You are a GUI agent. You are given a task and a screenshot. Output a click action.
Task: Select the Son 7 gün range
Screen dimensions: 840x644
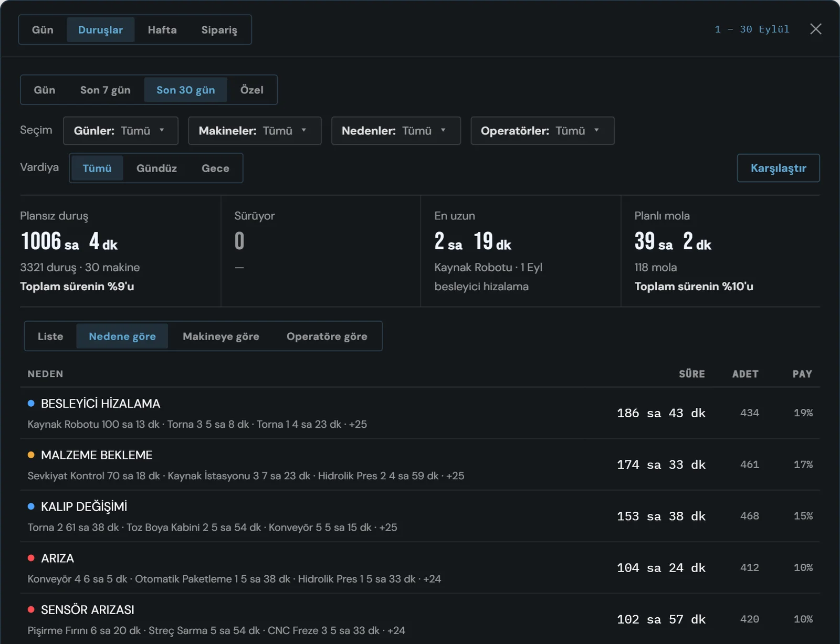click(106, 90)
